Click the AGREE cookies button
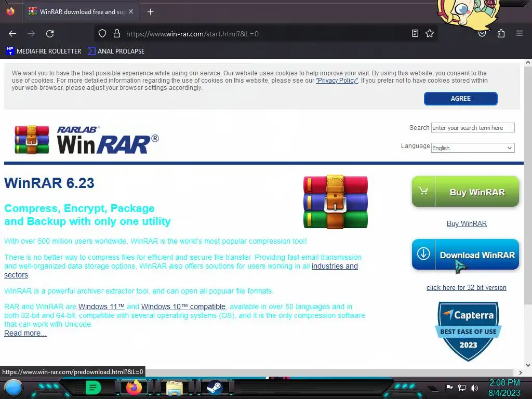Viewport: 532px width, 399px height. point(461,98)
